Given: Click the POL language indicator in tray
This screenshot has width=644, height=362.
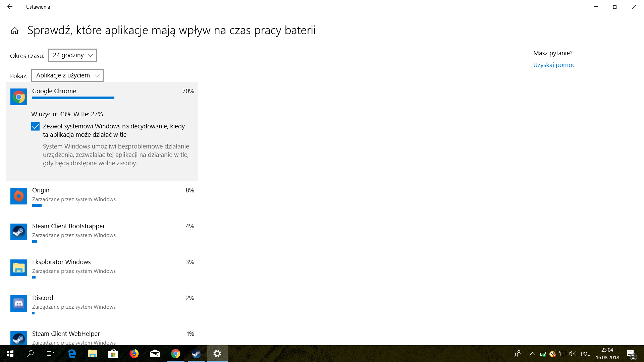Looking at the screenshot, I should (x=585, y=354).
